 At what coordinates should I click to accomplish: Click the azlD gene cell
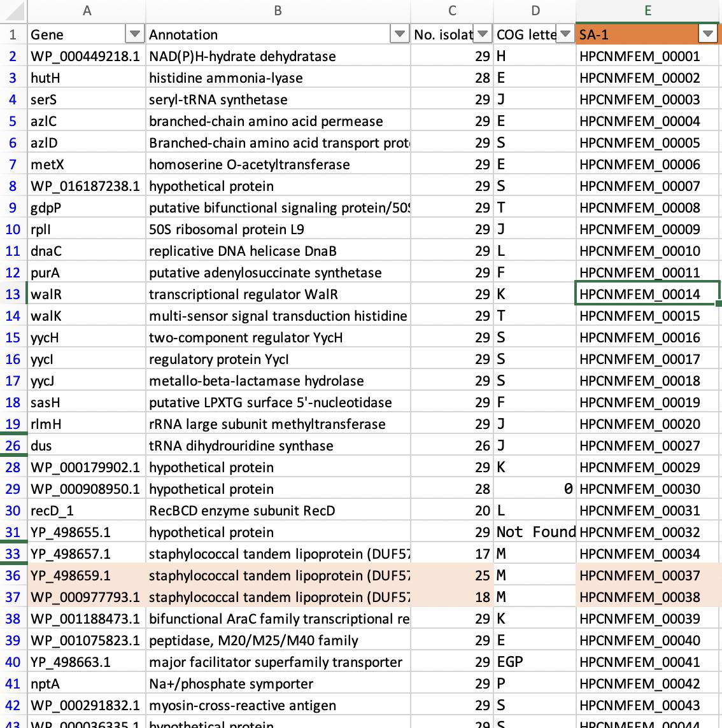coord(87,143)
